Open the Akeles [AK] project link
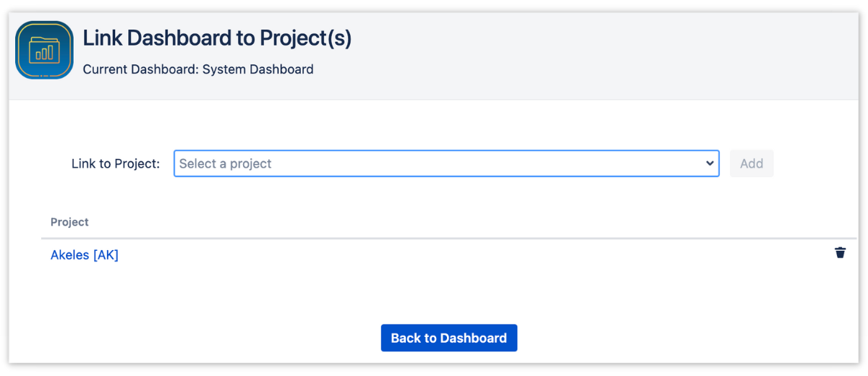Image resolution: width=868 pixels, height=376 pixels. [x=84, y=255]
